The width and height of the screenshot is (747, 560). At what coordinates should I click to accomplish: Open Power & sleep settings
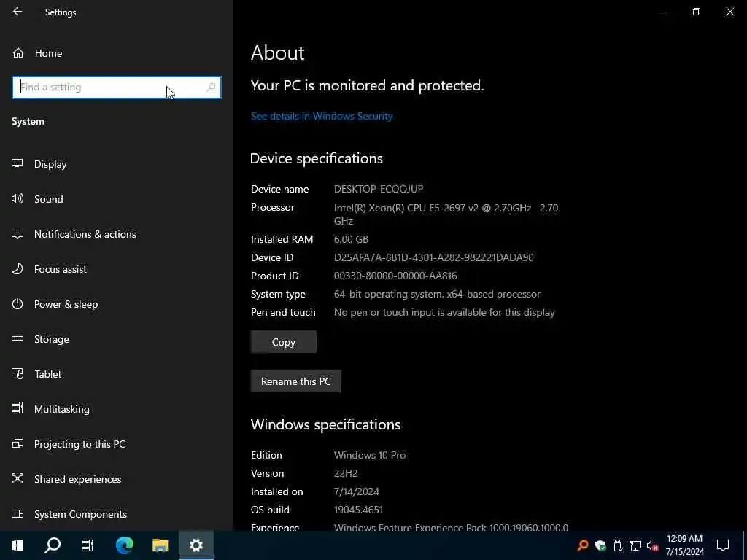coord(66,304)
